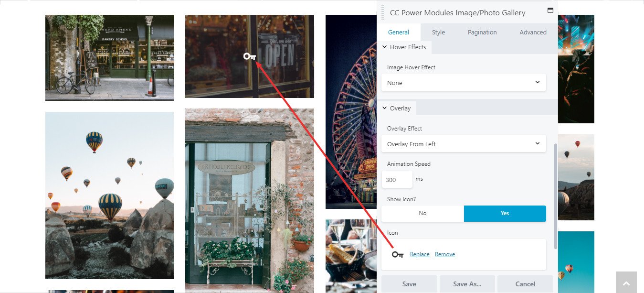
Task: Click the key icon on the OPEN sign photo
Action: (250, 56)
